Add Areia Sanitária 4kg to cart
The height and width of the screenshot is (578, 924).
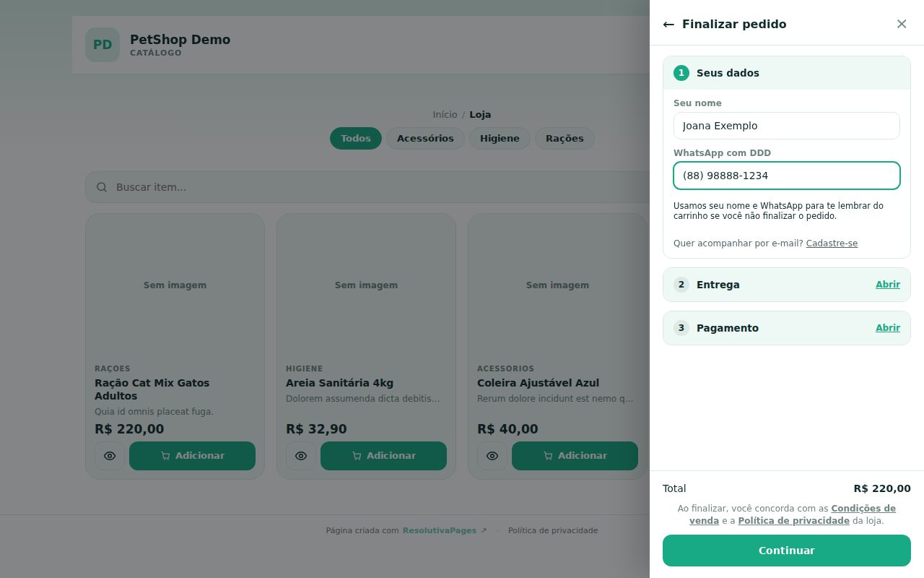click(383, 456)
